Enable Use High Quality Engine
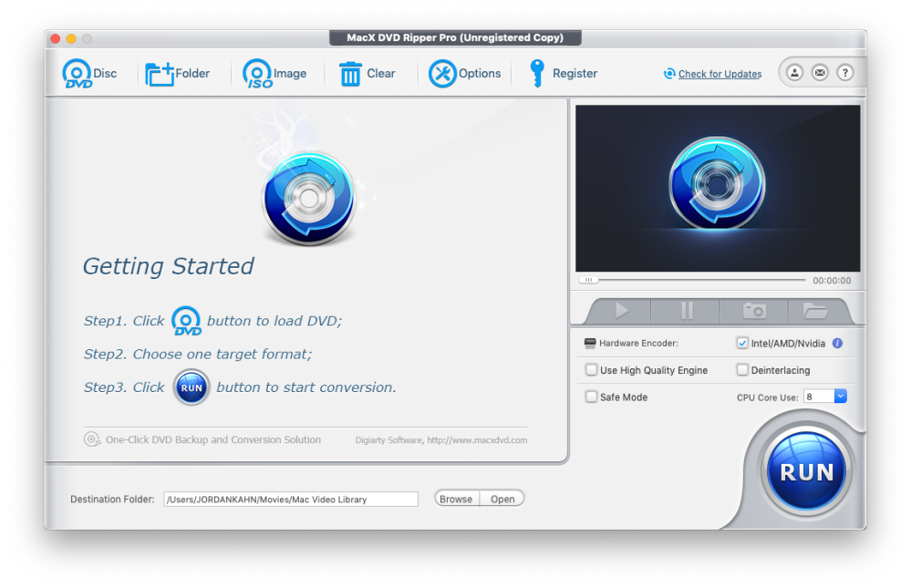 pyautogui.click(x=592, y=370)
